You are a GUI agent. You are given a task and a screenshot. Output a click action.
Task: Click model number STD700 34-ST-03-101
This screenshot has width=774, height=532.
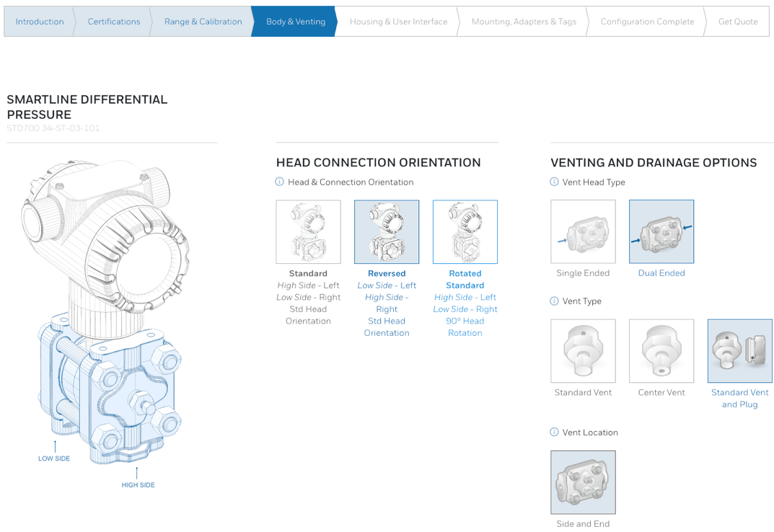click(53, 128)
